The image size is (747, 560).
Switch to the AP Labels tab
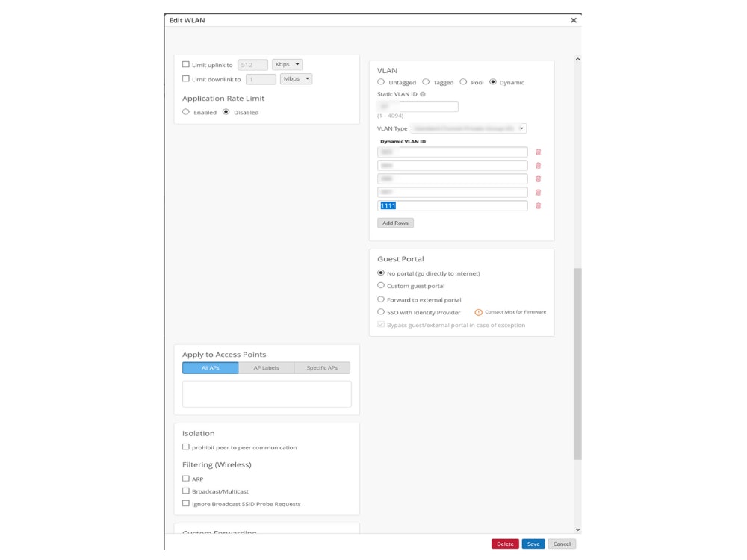(266, 368)
